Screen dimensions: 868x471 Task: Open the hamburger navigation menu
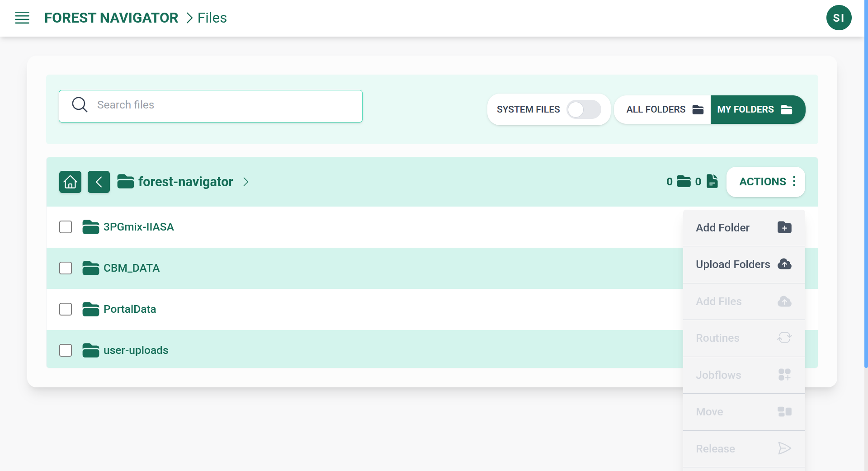coord(22,18)
